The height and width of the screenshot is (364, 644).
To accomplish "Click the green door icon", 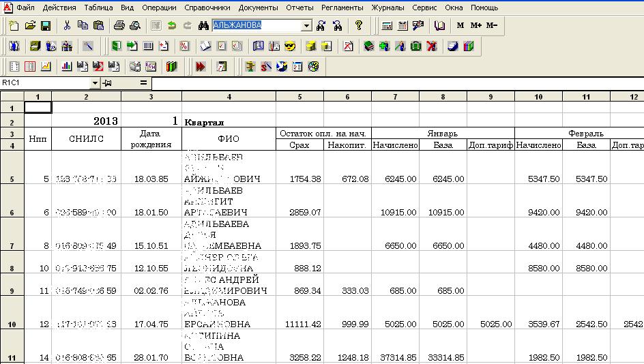I will pyautogui.click(x=116, y=46).
